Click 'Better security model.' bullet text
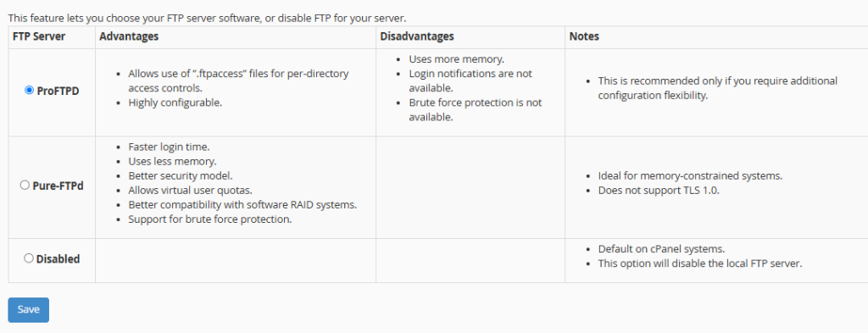868x333 pixels. point(181,176)
